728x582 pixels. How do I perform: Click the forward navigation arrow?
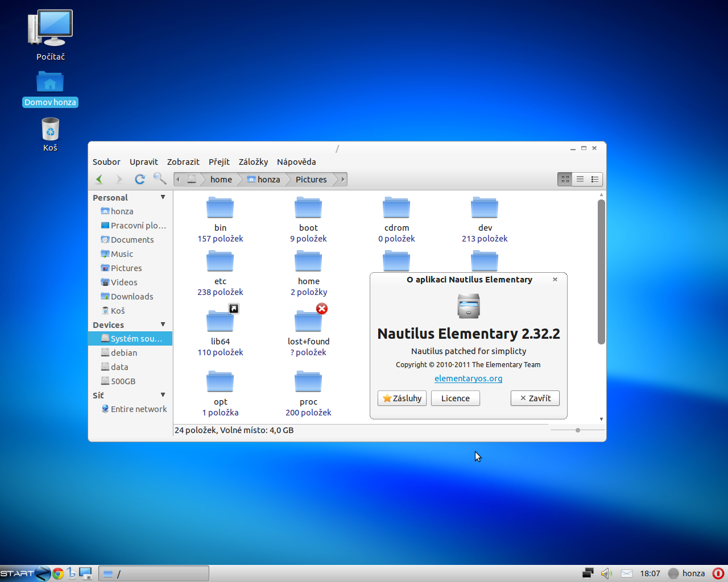pos(119,179)
